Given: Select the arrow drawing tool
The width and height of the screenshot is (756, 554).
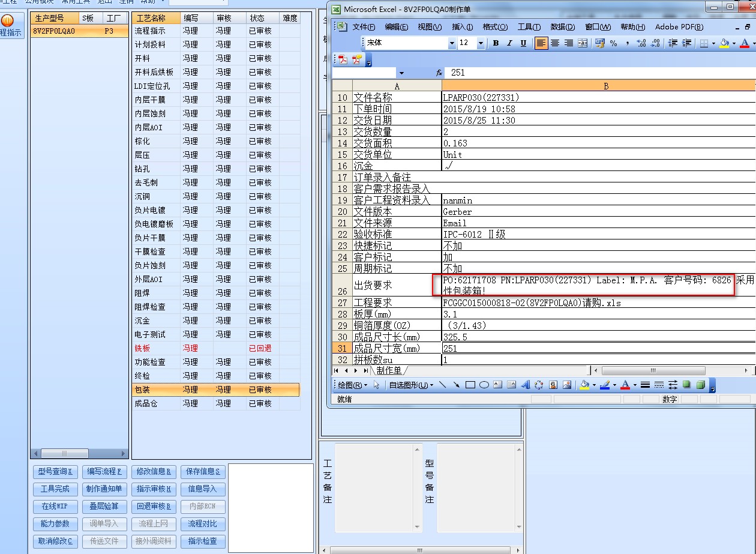Looking at the screenshot, I should point(456,385).
